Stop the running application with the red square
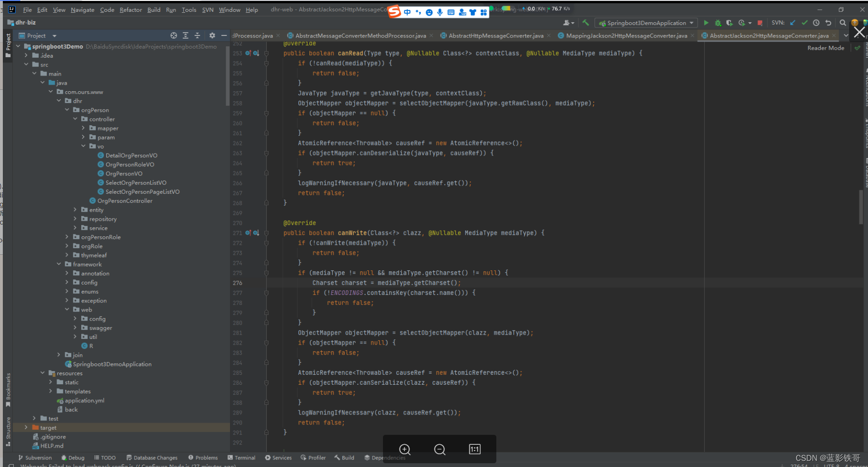The width and height of the screenshot is (868, 467). click(x=760, y=23)
